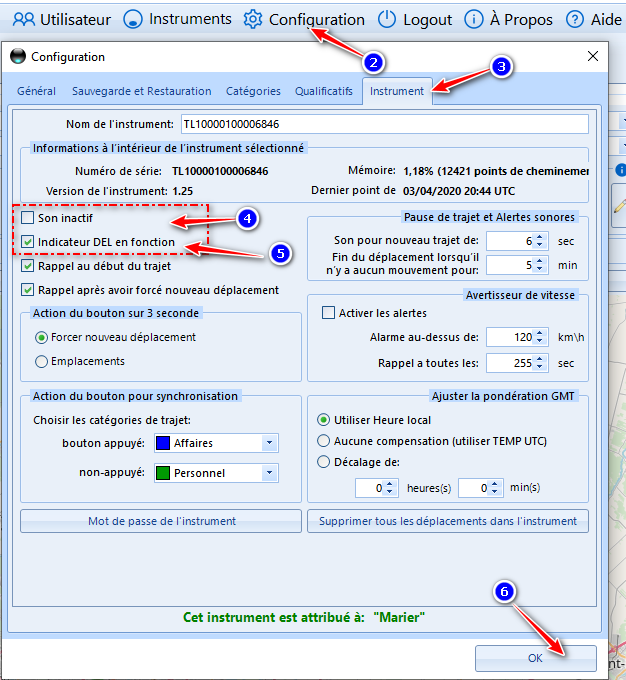Select Aucune compensation (utiliser TEMP UTC)

tap(323, 441)
